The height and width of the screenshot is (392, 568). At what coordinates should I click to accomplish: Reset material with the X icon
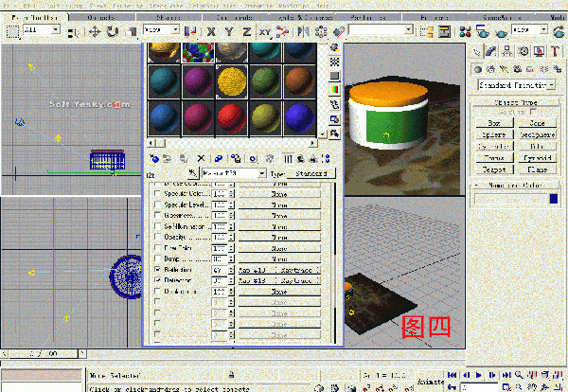201,158
